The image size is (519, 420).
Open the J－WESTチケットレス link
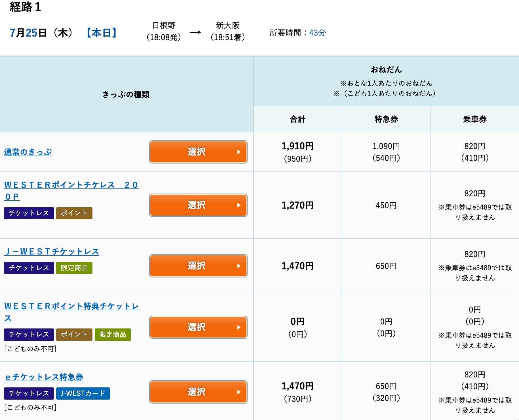(52, 251)
